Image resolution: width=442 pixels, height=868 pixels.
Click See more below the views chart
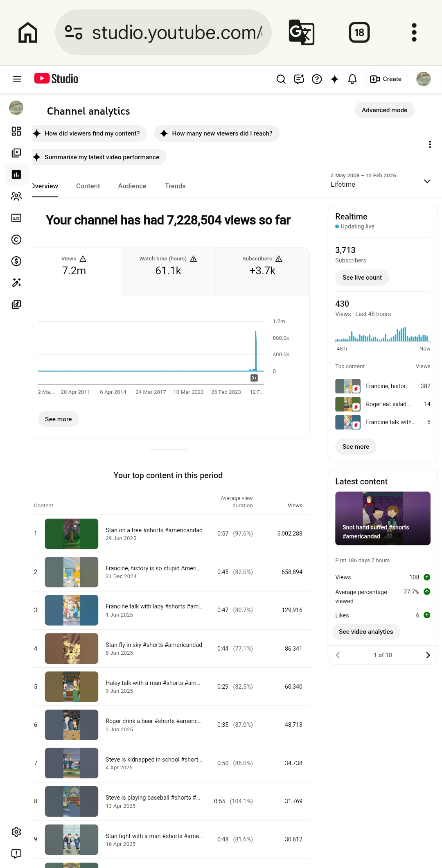coord(59,419)
